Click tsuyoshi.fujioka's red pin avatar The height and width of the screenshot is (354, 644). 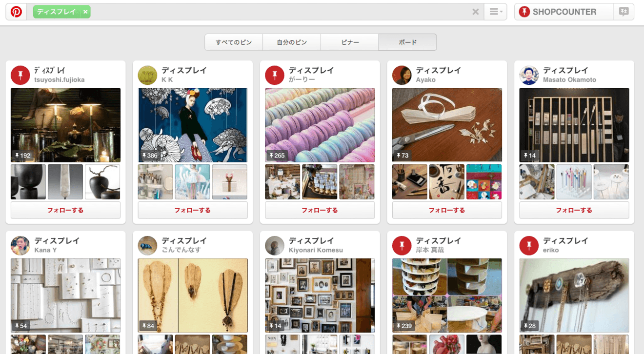click(x=20, y=75)
